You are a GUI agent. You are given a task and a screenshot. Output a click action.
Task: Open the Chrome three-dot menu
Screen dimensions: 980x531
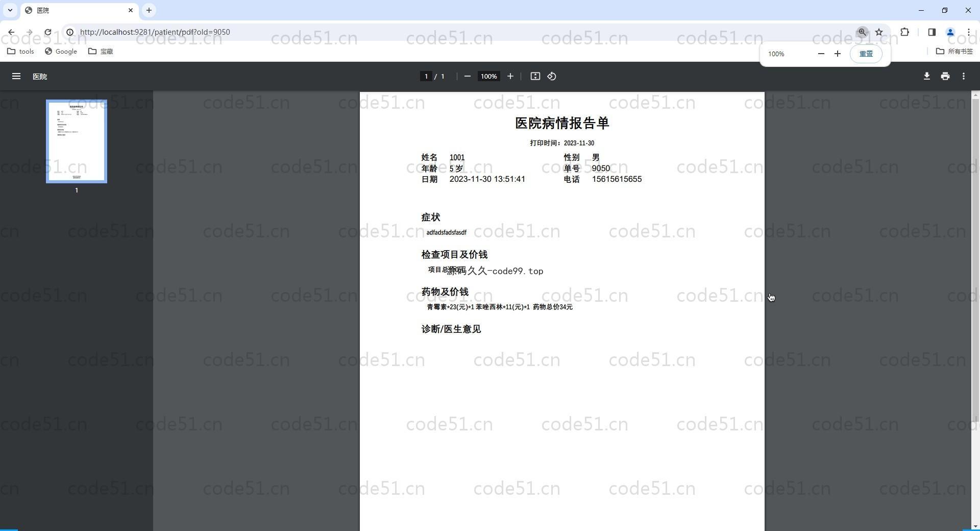pyautogui.click(x=968, y=32)
